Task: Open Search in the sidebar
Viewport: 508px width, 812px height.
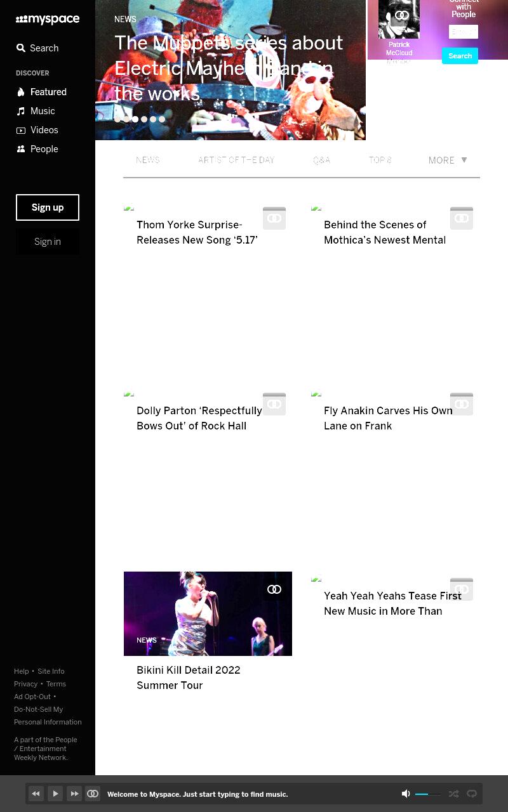Action: pos(37,48)
